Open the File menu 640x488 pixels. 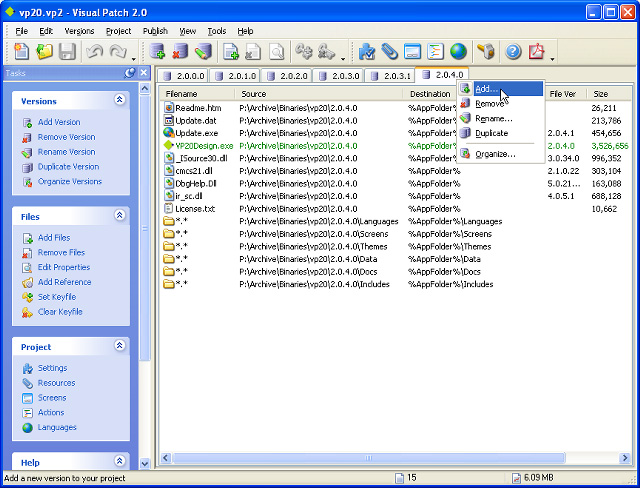pos(21,31)
